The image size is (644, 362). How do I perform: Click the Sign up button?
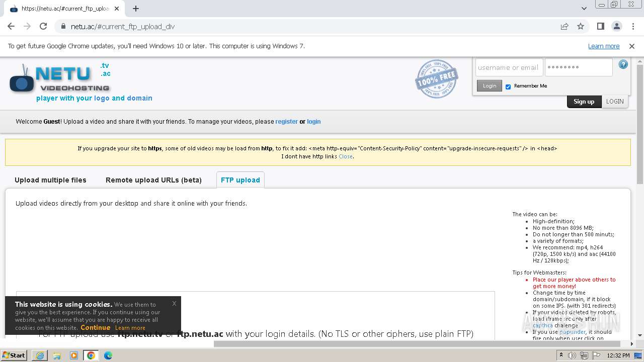pyautogui.click(x=584, y=102)
